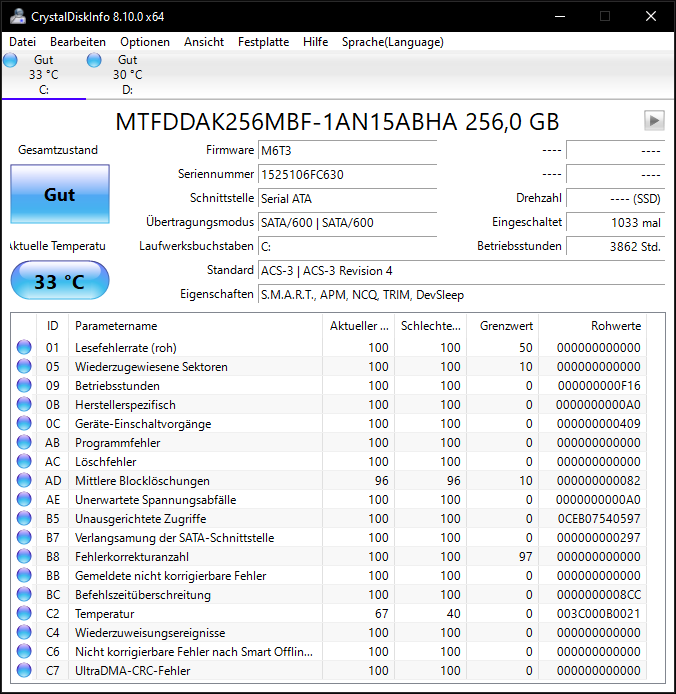Click status orb of Fehlerkorrekturanzahl row
The width and height of the screenshot is (676, 694).
point(24,557)
